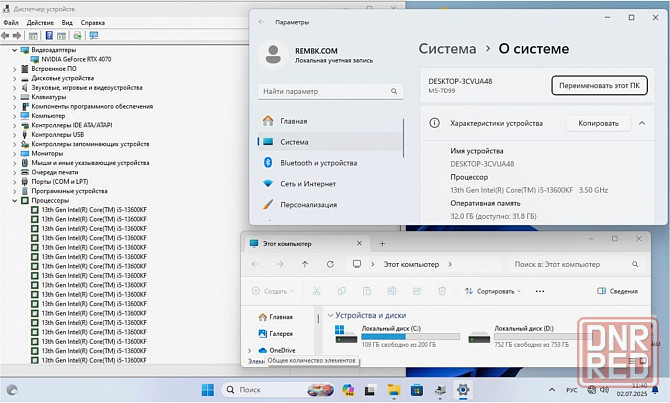Open the Windows Start button

tap(208, 390)
